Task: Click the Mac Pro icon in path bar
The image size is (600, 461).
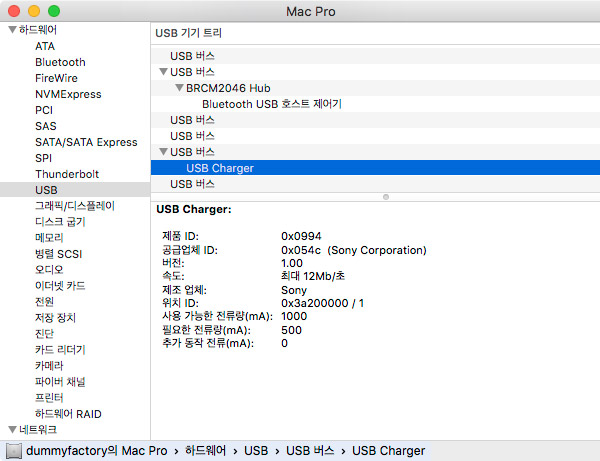Action: 13,451
